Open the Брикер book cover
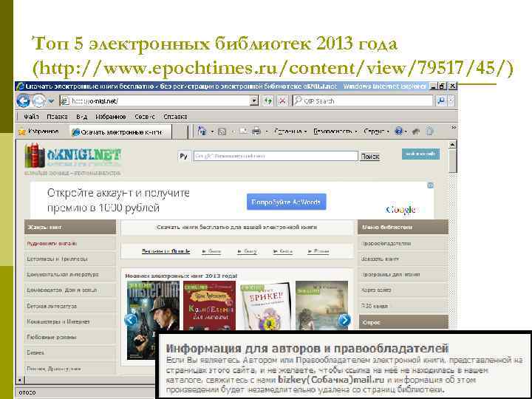The image size is (532, 399). tap(266, 306)
